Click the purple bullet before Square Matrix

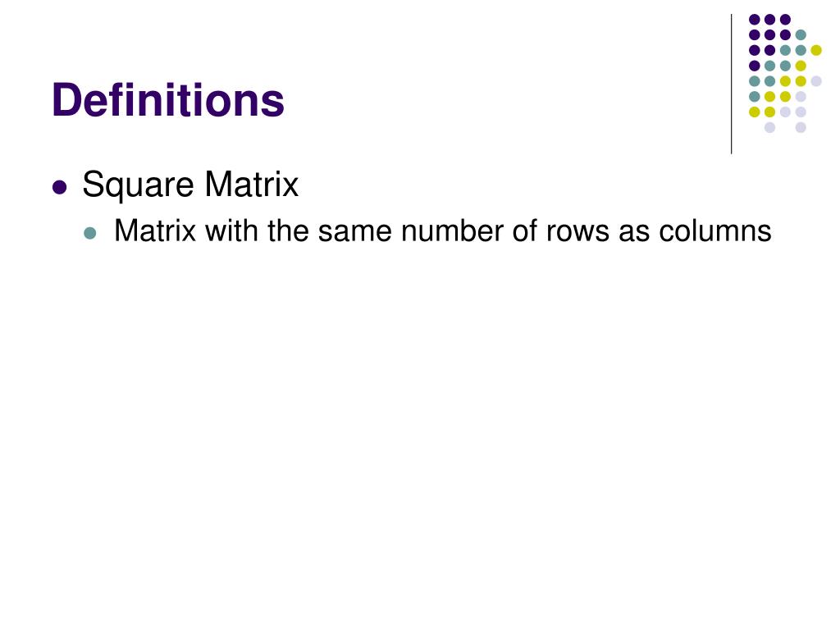pos(59,188)
